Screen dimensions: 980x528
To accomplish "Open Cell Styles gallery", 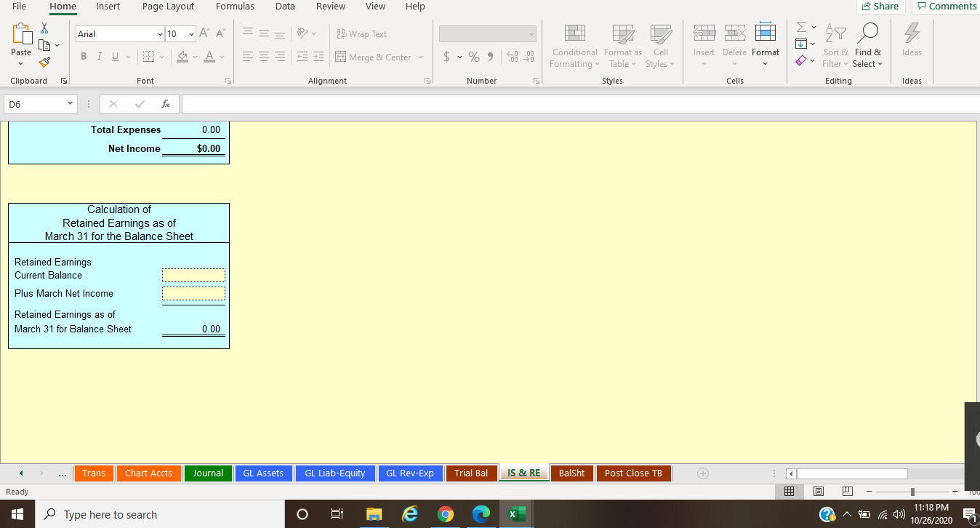I will [660, 46].
